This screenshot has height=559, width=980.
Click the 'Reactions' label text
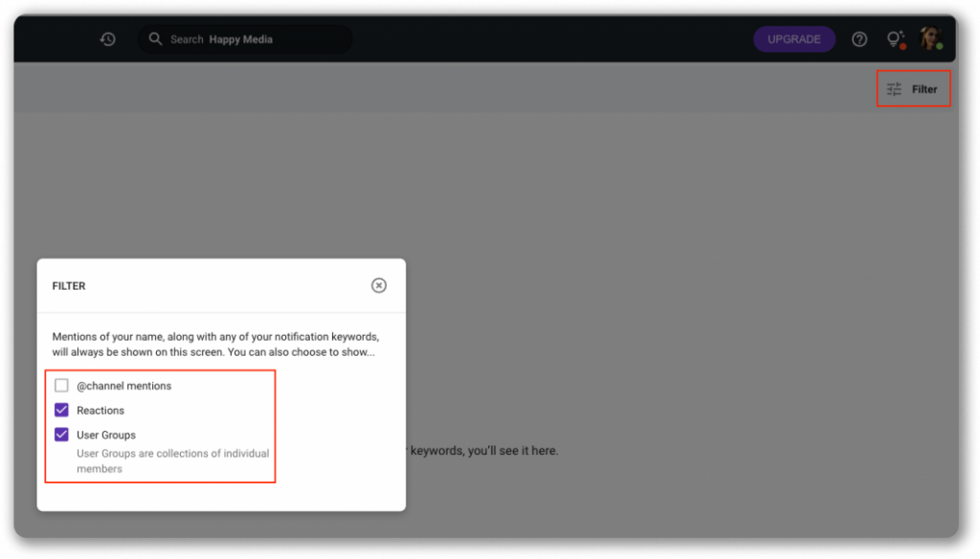click(100, 411)
